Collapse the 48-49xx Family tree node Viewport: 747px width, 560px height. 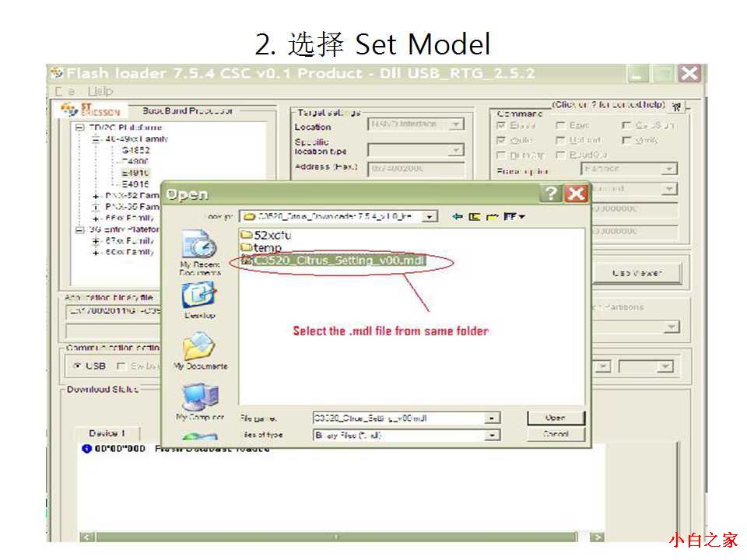(96, 139)
